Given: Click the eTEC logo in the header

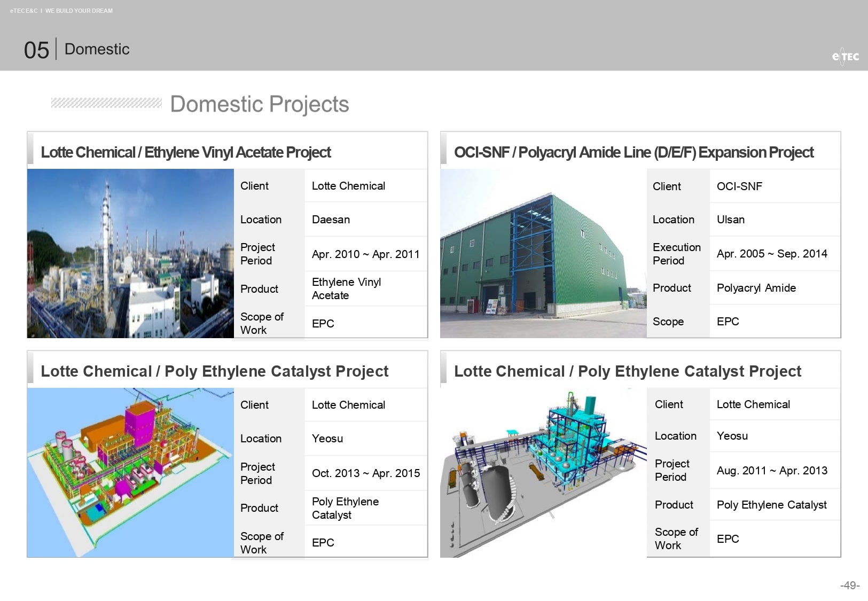Looking at the screenshot, I should [x=846, y=57].
